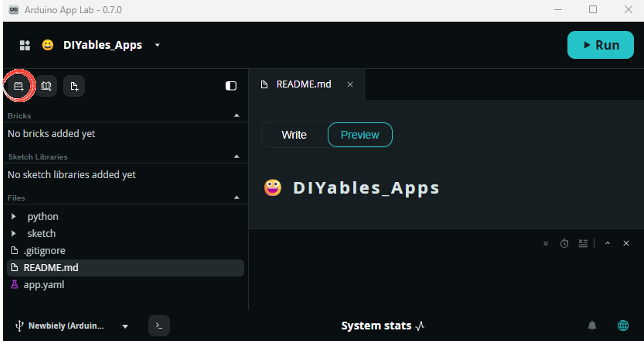644x341 pixels.
Task: Minimize the Arduino App Lab window
Action: pyautogui.click(x=558, y=10)
